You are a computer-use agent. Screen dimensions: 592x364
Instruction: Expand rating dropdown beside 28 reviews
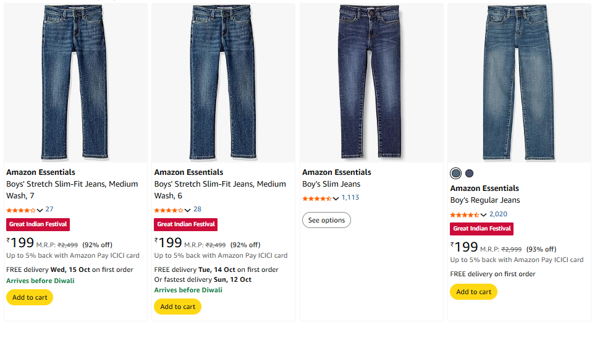pyautogui.click(x=188, y=210)
